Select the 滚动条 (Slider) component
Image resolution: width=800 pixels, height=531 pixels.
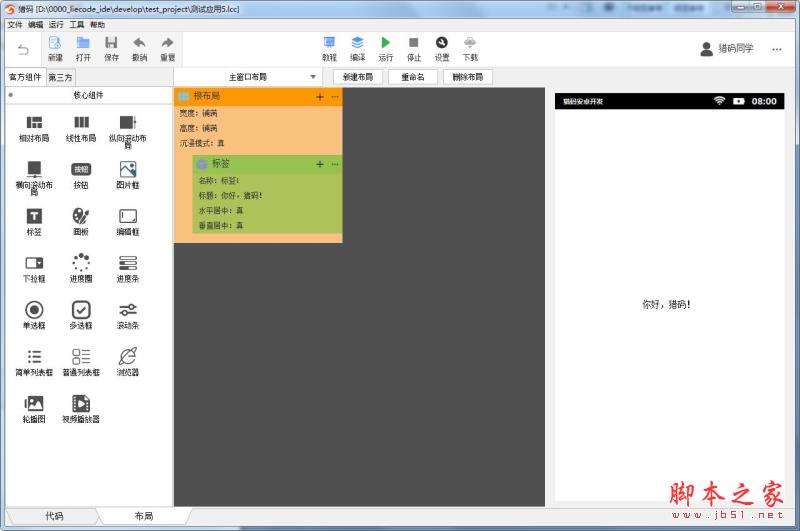128,315
